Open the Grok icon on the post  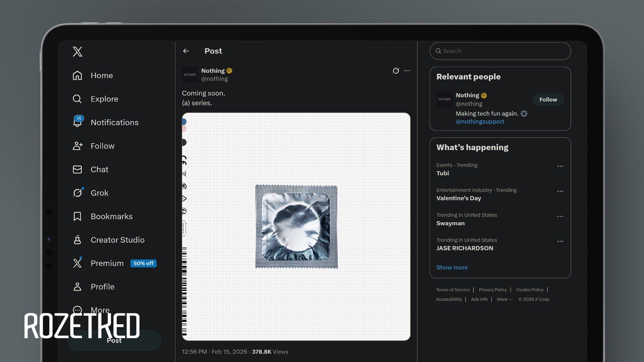pyautogui.click(x=396, y=71)
